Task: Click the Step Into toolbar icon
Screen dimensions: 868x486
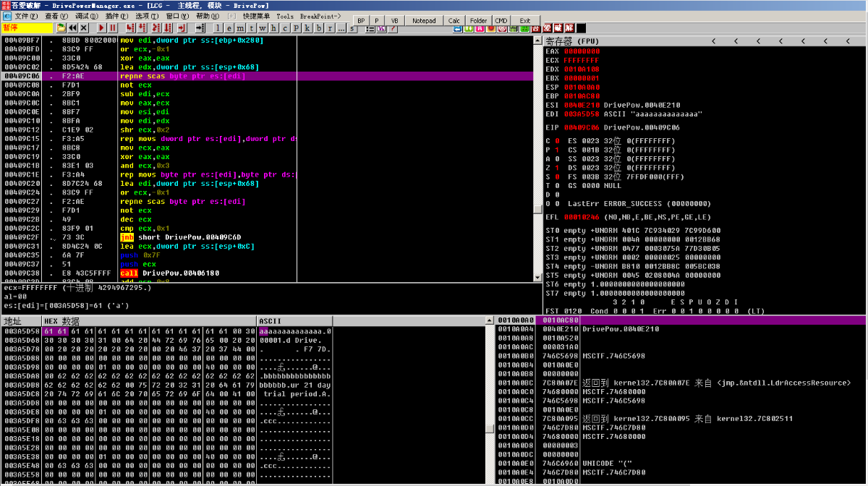Action: click(130, 30)
